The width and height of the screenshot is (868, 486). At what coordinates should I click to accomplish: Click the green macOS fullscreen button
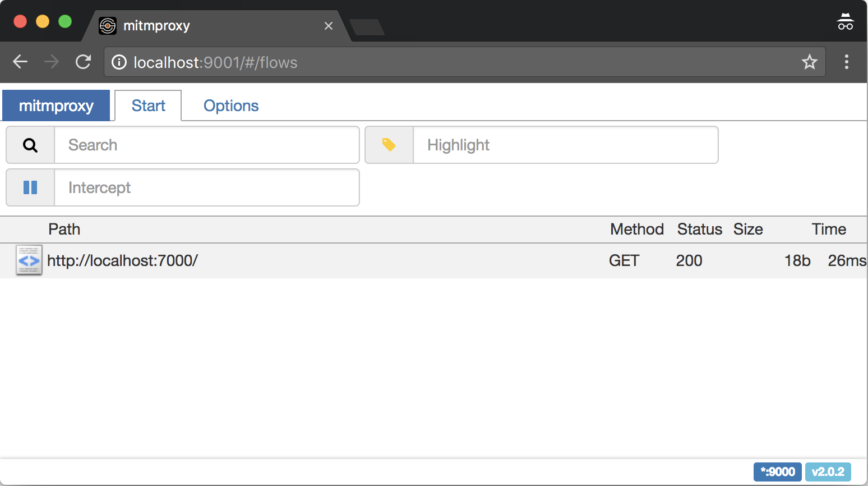coord(65,21)
